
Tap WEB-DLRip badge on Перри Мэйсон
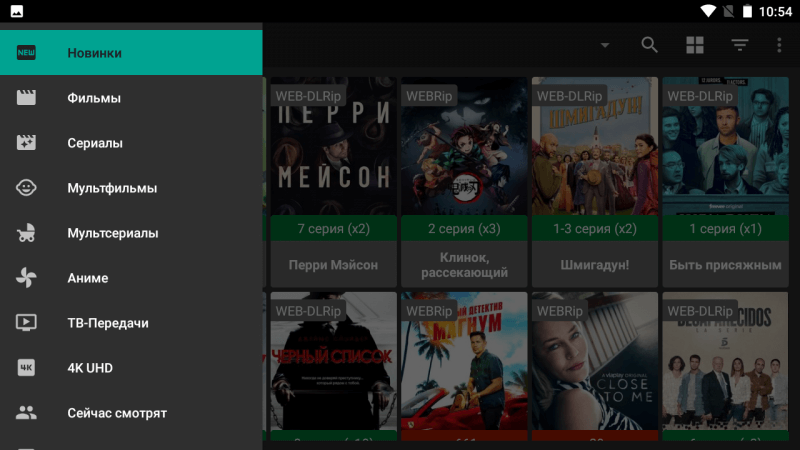pyautogui.click(x=308, y=95)
